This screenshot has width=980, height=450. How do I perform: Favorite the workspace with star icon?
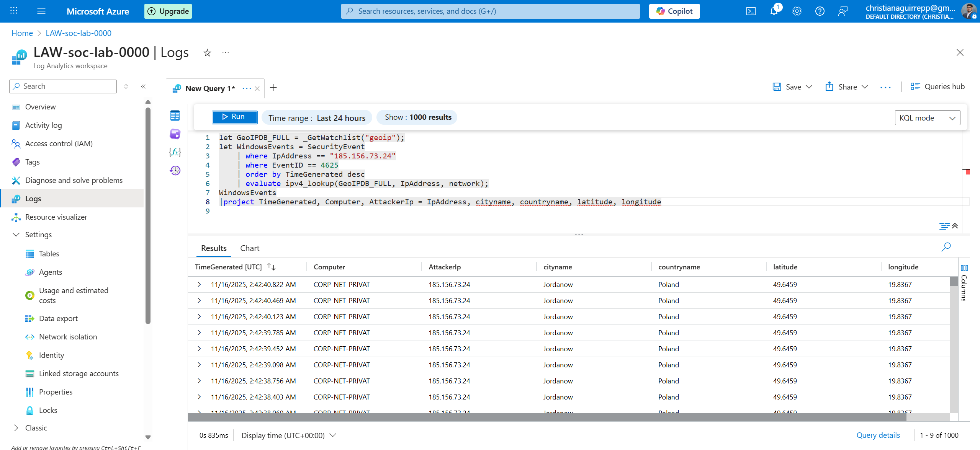pos(207,53)
